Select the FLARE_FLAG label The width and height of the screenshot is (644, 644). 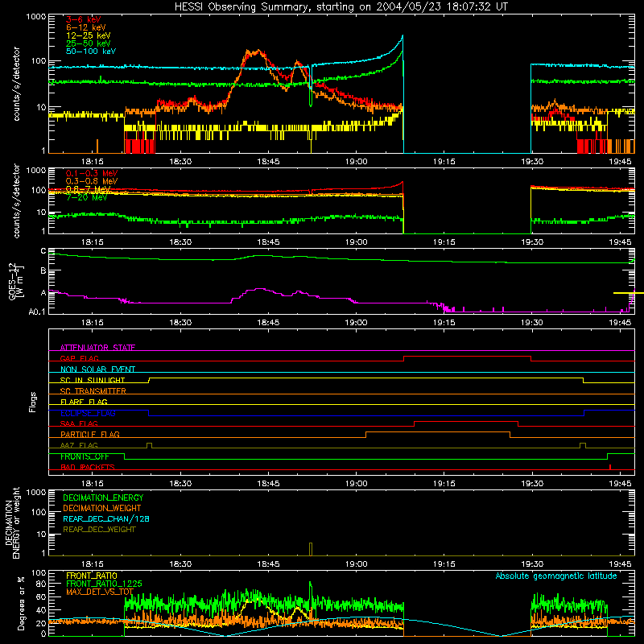tap(84, 402)
